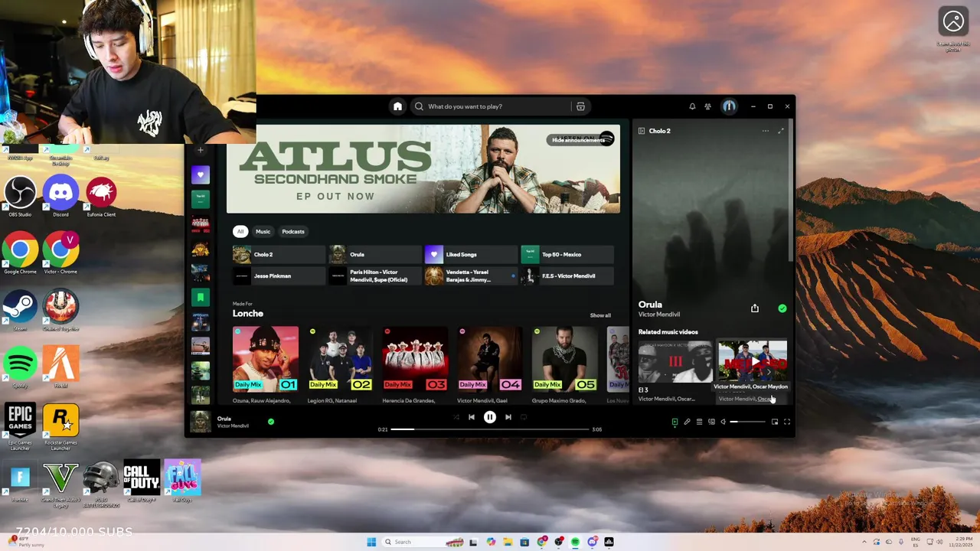
Task: Click Victor Mendivil artist link under Orula title
Action: [x=659, y=315]
